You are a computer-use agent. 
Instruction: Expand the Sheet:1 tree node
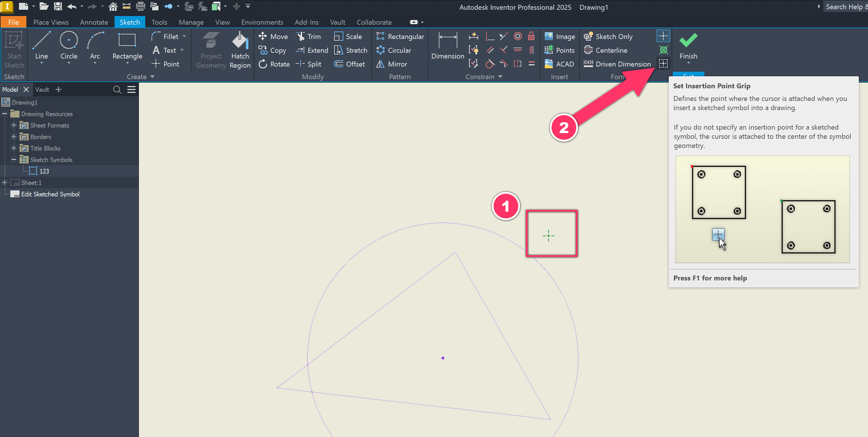4,182
